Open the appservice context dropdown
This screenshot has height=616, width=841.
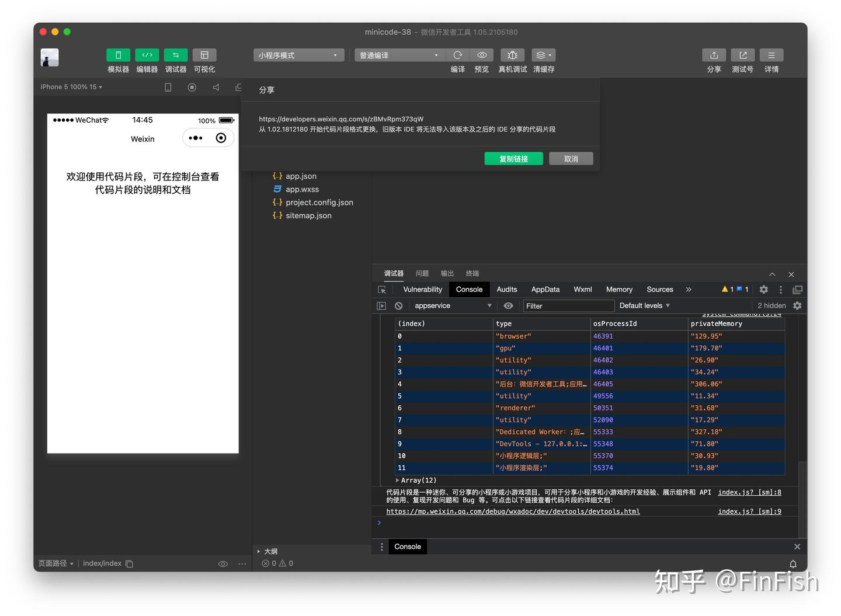point(452,306)
